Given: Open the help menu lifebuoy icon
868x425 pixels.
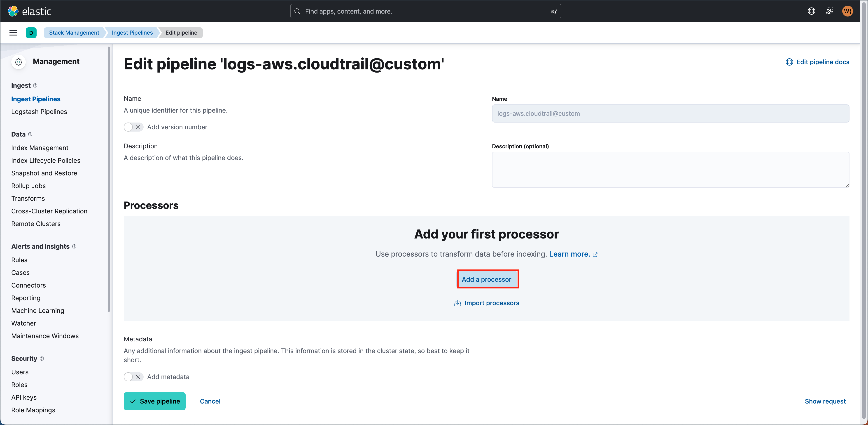Looking at the screenshot, I should point(811,11).
